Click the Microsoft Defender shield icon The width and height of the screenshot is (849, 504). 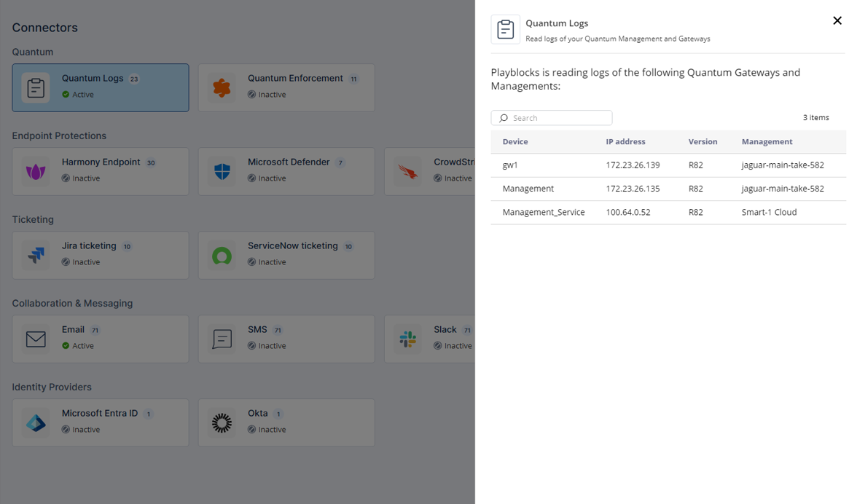[222, 172]
